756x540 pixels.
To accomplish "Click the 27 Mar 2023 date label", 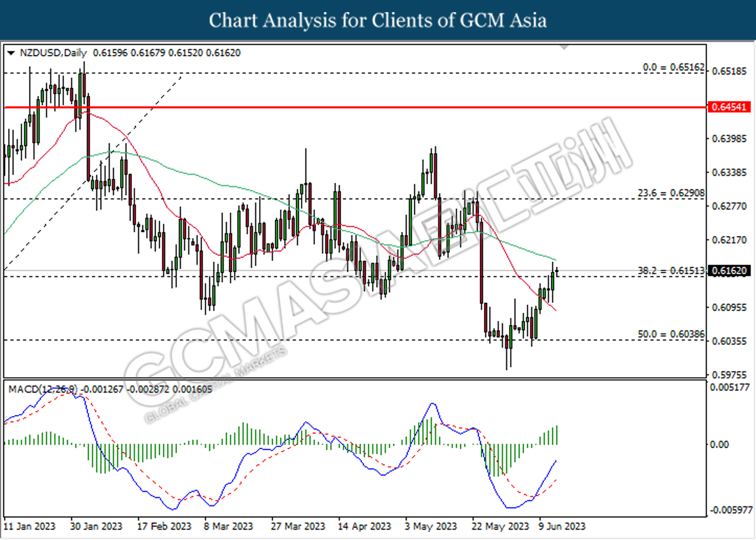I will (x=298, y=526).
